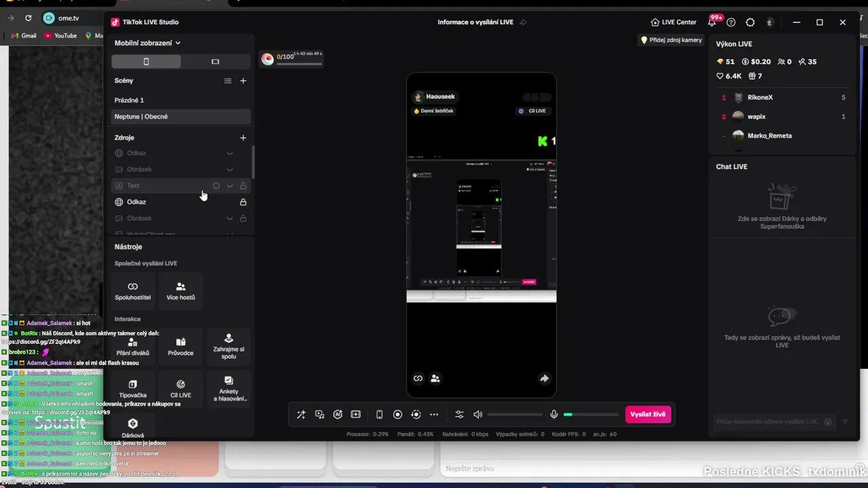Image resolution: width=868 pixels, height=488 pixels.
Task: Click the share arrow in phone preview
Action: [544, 379]
